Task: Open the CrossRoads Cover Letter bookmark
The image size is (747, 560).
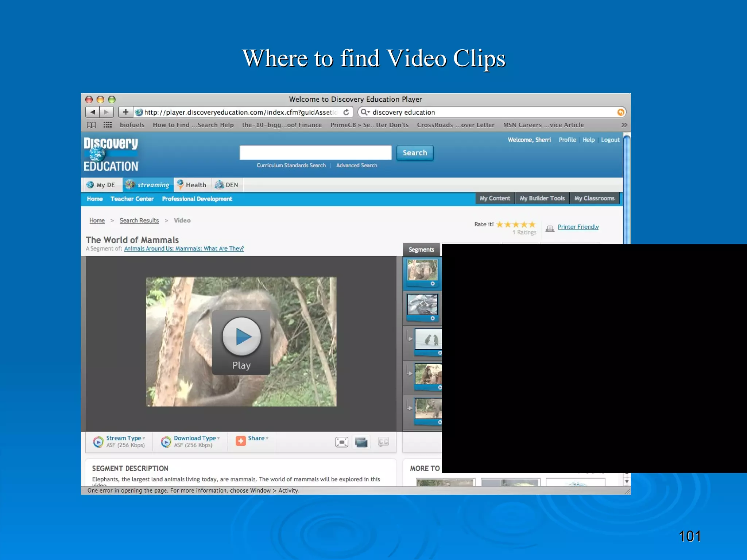Action: coord(456,125)
